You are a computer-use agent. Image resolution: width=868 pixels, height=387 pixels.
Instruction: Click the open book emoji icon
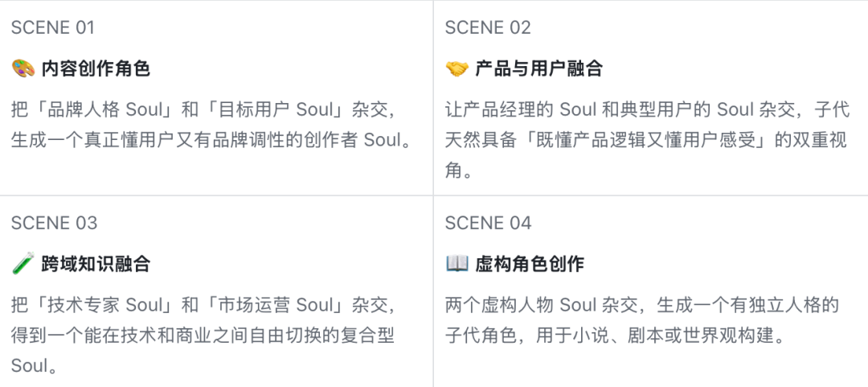coord(457,263)
